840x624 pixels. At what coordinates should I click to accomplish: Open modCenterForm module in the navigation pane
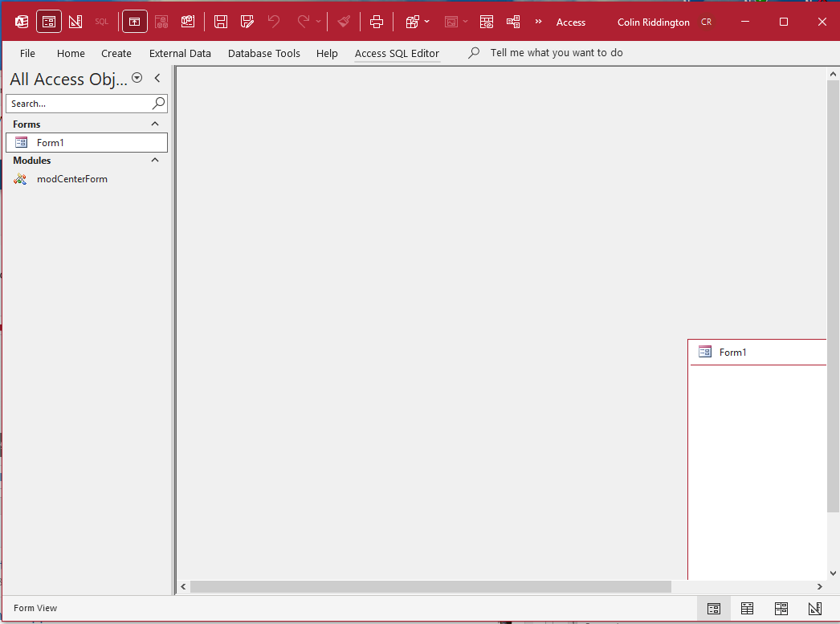pos(71,179)
